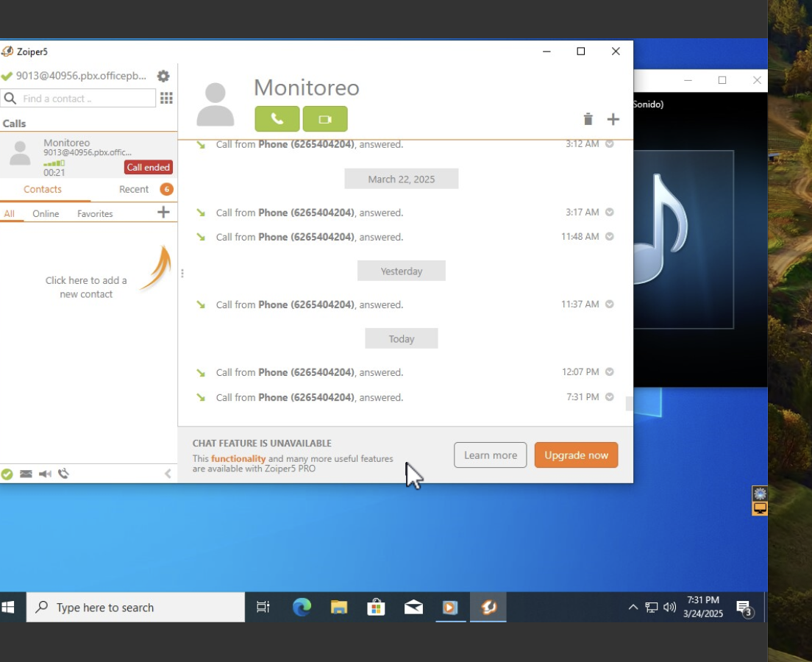Click Recent notification badge 6
Screen dimensions: 812x662
click(x=166, y=189)
